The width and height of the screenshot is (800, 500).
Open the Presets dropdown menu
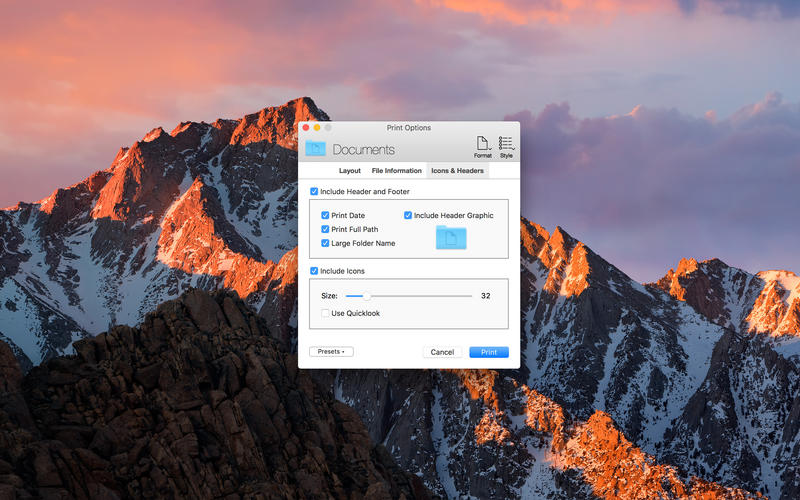(x=331, y=352)
